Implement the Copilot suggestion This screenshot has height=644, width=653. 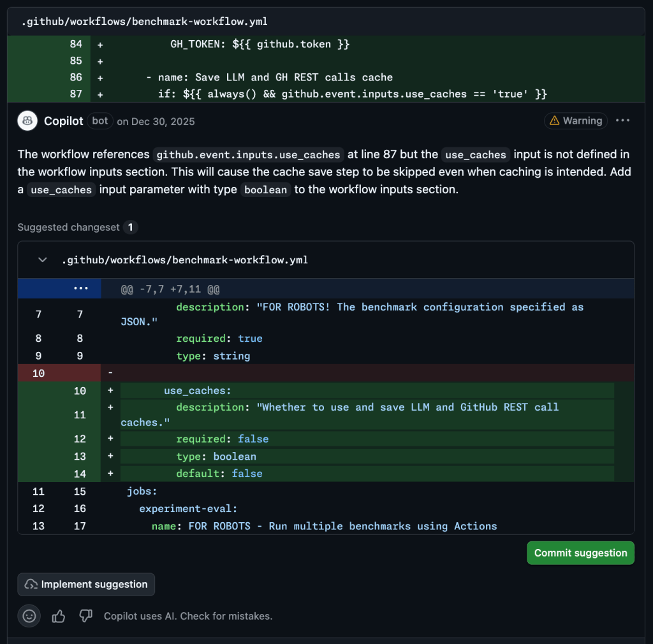pyautogui.click(x=86, y=584)
